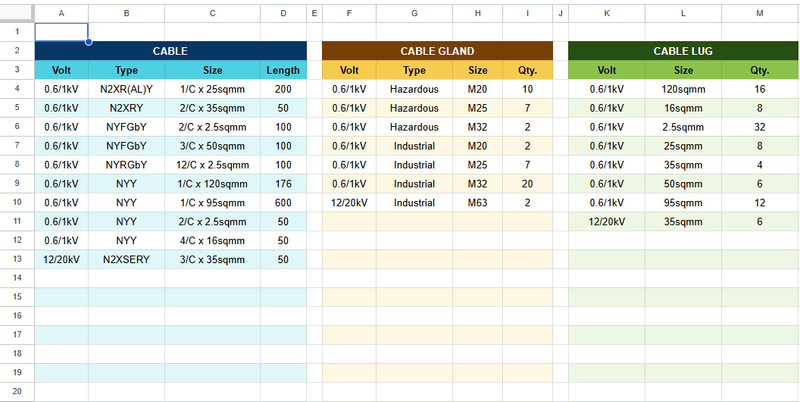The image size is (800, 402).
Task: Select column M header
Action: click(760, 14)
